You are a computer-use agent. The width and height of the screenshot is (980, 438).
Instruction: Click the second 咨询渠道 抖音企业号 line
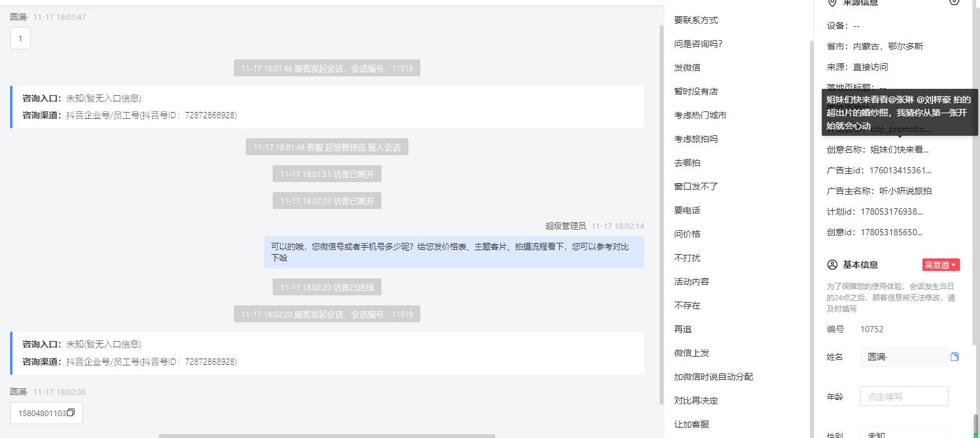point(129,362)
